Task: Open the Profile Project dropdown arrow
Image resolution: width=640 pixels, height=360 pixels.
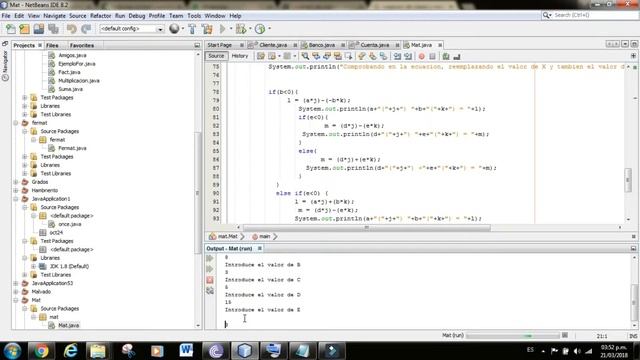Action: coord(269,29)
